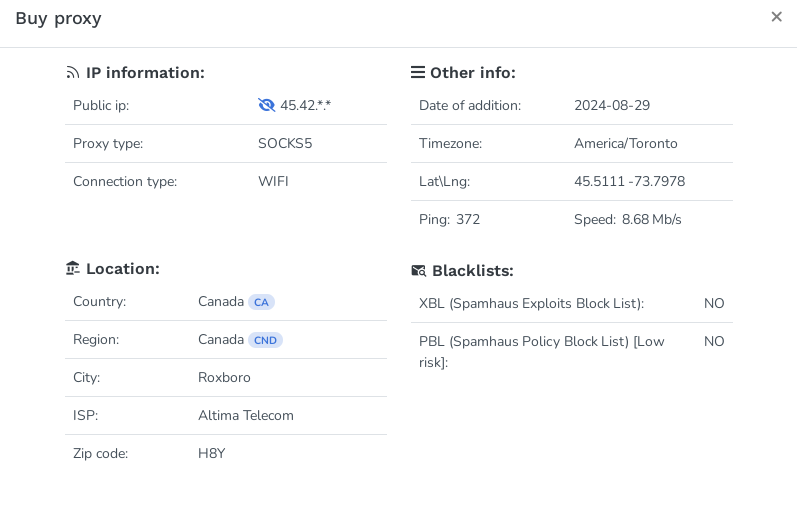Click the Lat\Lng coordinates value

coord(629,181)
